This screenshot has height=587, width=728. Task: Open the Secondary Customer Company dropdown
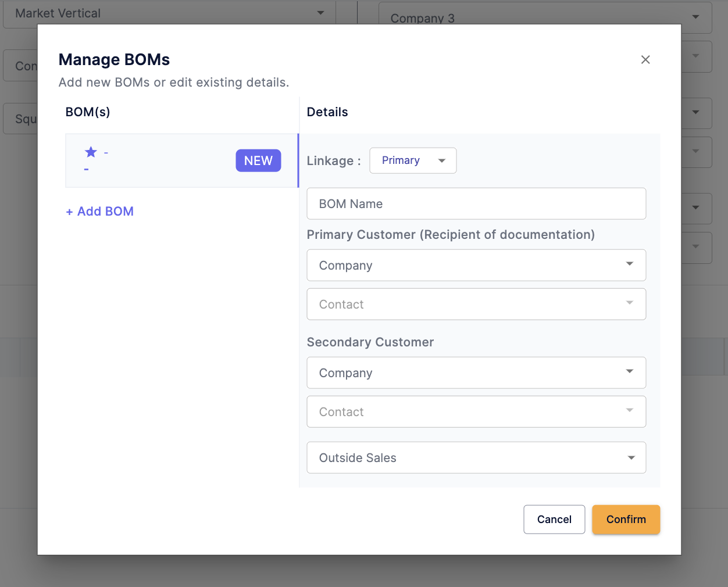(x=476, y=373)
